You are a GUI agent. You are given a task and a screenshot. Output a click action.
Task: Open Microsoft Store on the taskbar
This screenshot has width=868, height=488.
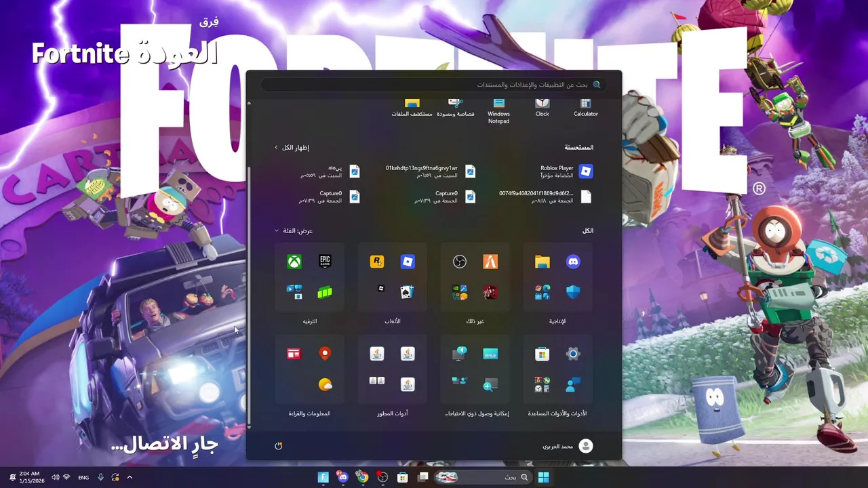click(x=403, y=477)
